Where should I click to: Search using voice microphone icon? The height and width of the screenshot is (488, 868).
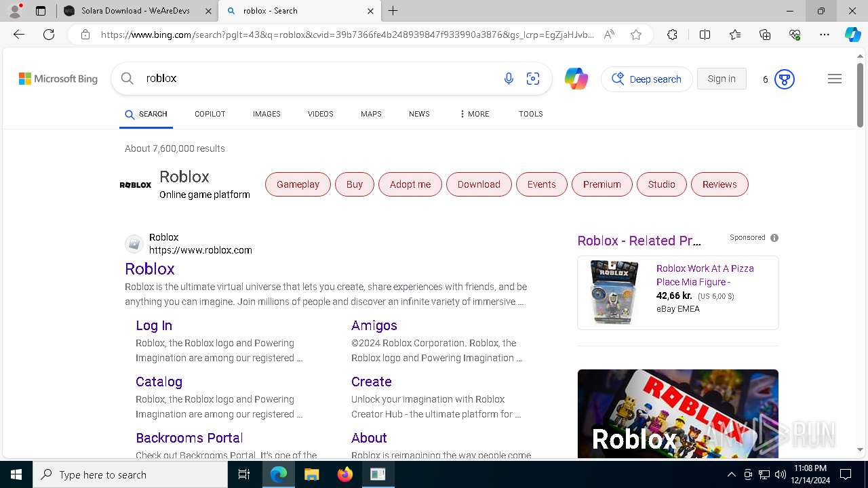point(509,79)
